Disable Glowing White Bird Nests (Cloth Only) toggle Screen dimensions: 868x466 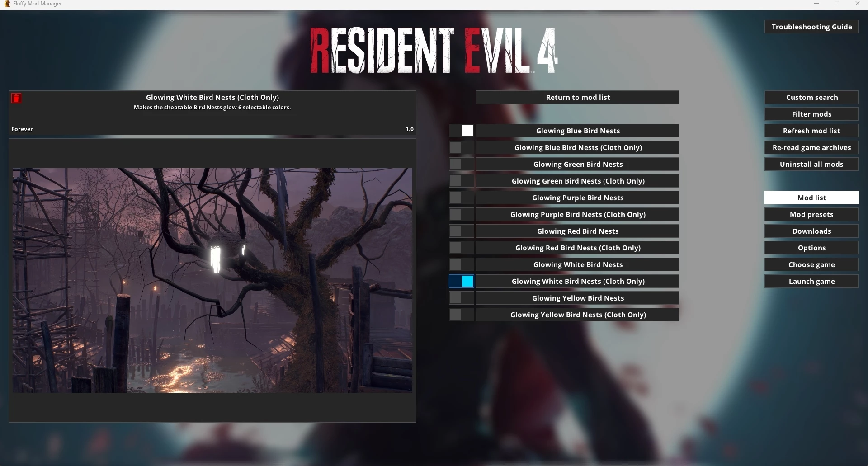point(461,281)
